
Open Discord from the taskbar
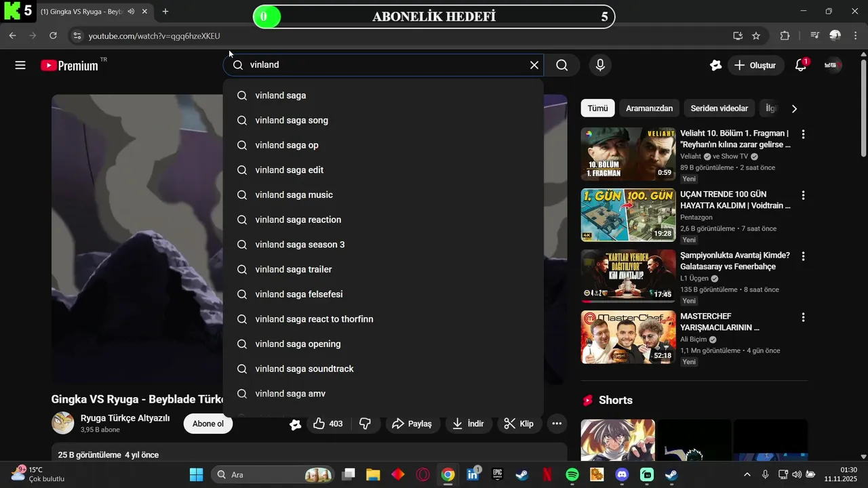[x=622, y=474]
